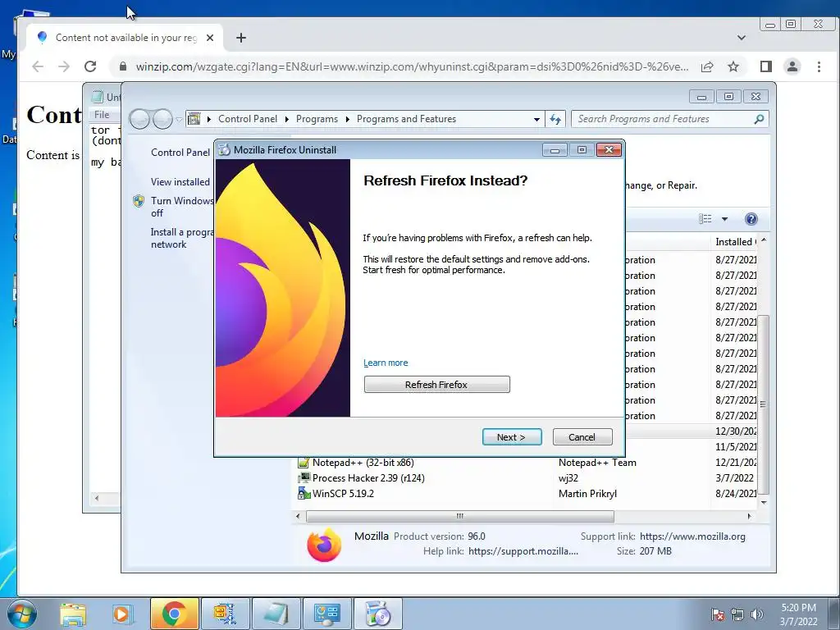
Task: Proceed with the Next > button
Action: (x=512, y=437)
